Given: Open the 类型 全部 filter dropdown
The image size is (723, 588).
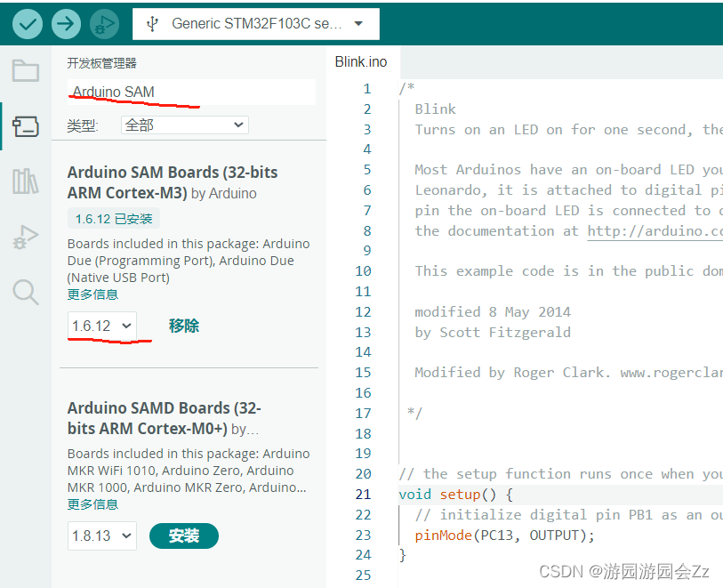Looking at the screenshot, I should (185, 125).
